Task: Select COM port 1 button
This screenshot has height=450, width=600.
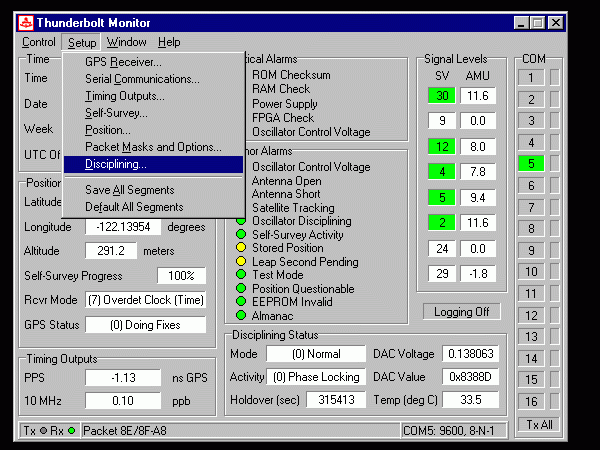Action: [x=531, y=78]
